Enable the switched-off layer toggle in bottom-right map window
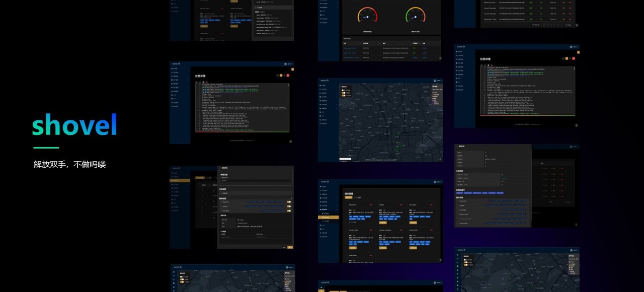The height and width of the screenshot is (292, 644). coord(465,260)
